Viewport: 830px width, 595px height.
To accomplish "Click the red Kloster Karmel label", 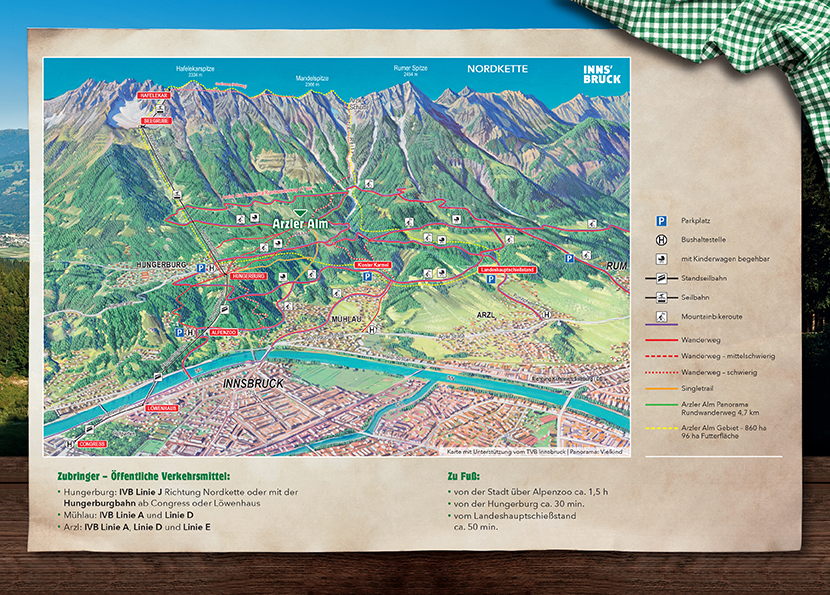I will (373, 265).
